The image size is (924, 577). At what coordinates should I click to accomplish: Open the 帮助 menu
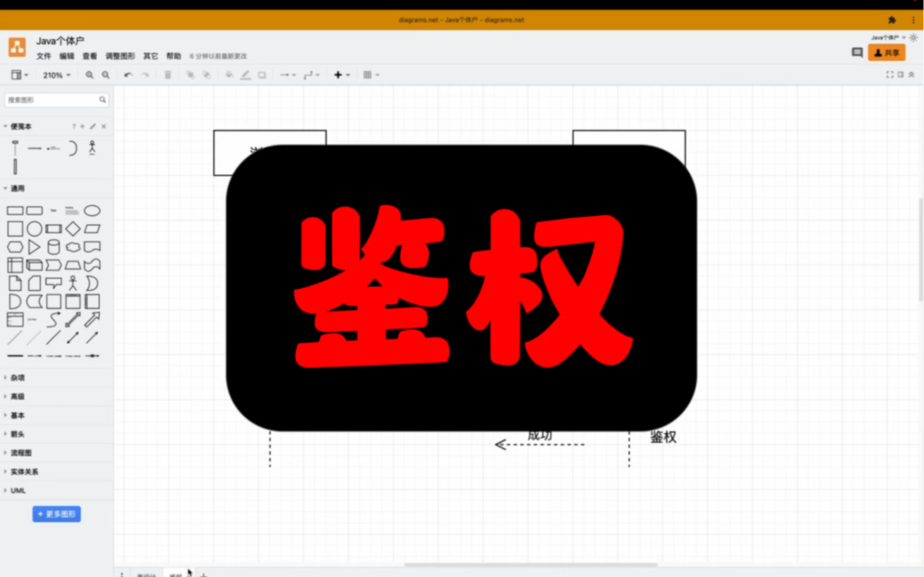click(x=174, y=56)
